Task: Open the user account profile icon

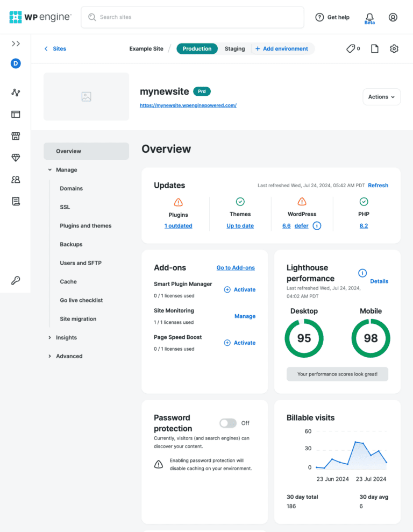Action: point(393,17)
